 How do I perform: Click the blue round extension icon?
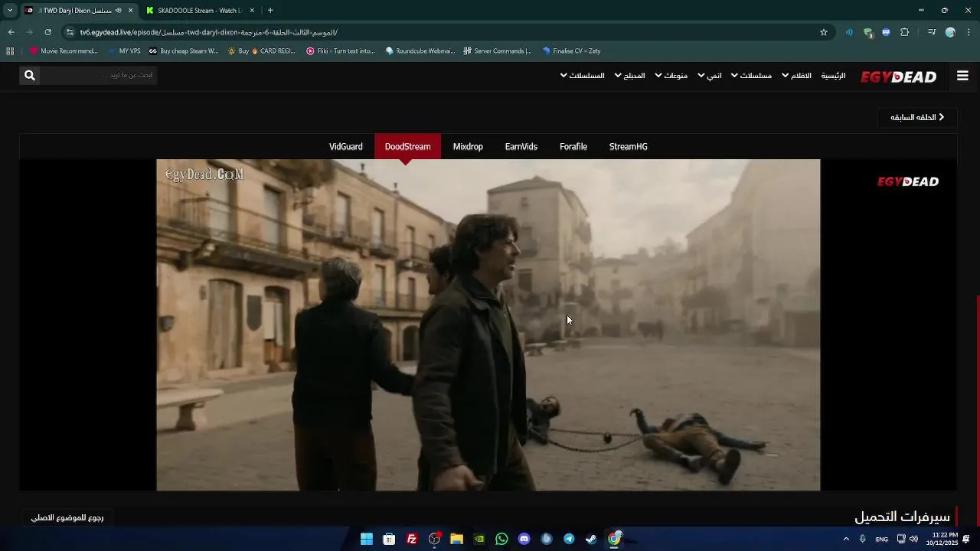886,32
